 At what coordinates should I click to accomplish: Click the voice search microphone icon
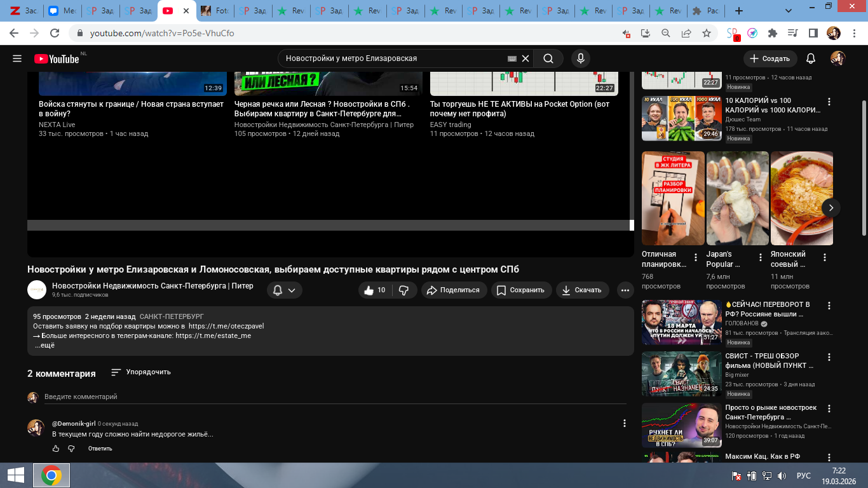pos(580,58)
